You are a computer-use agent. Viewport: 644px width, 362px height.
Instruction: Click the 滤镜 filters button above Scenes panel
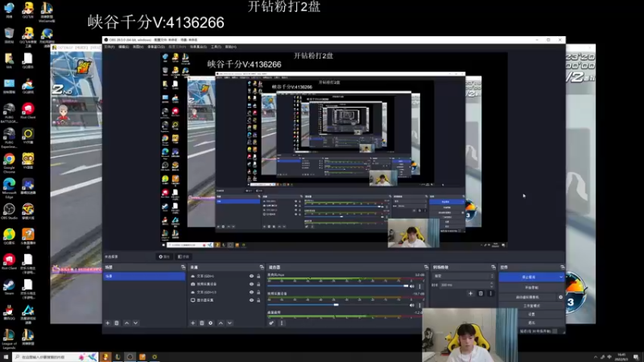pyautogui.click(x=184, y=257)
